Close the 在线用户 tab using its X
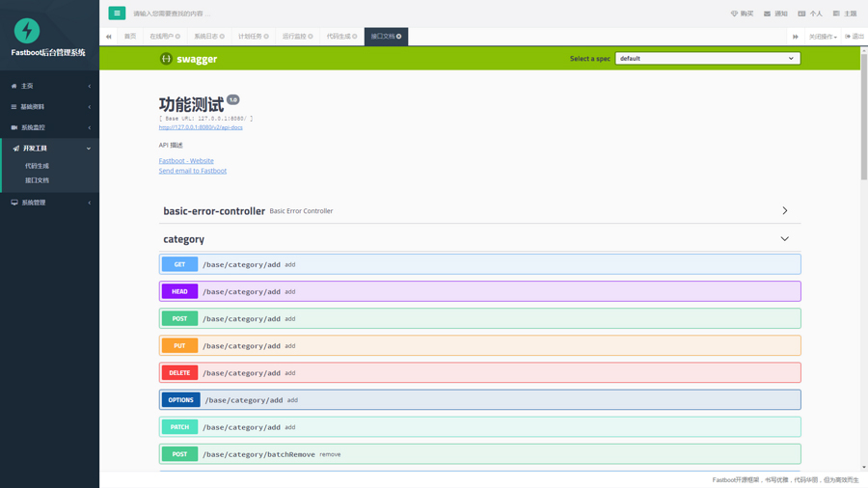 [178, 37]
